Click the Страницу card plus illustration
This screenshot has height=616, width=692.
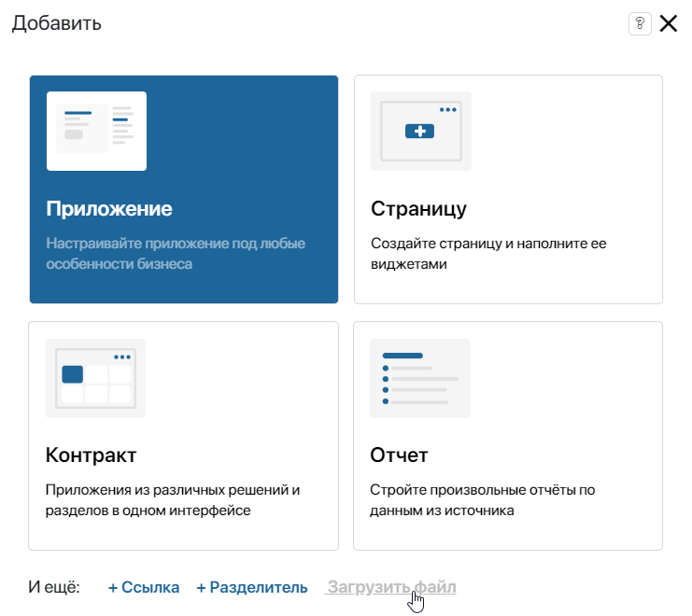(x=421, y=131)
